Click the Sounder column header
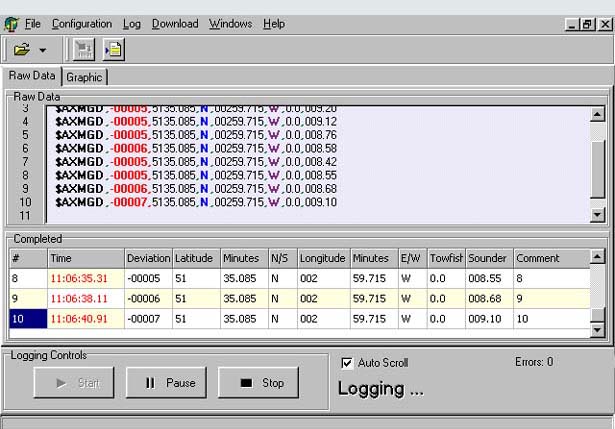This screenshot has height=429, width=615. tap(489, 258)
